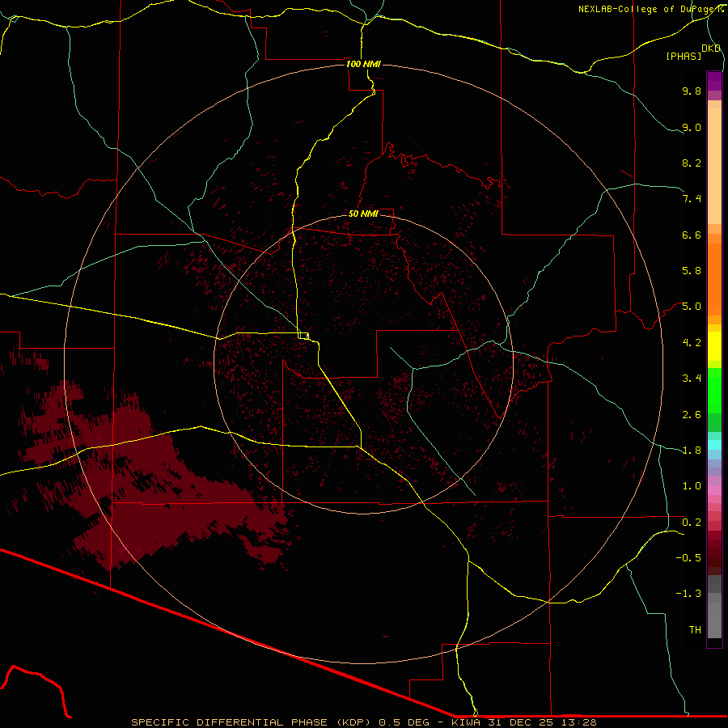The image size is (728, 728).
Task: Pick the yellow band of the color scale
Action: coord(714,346)
